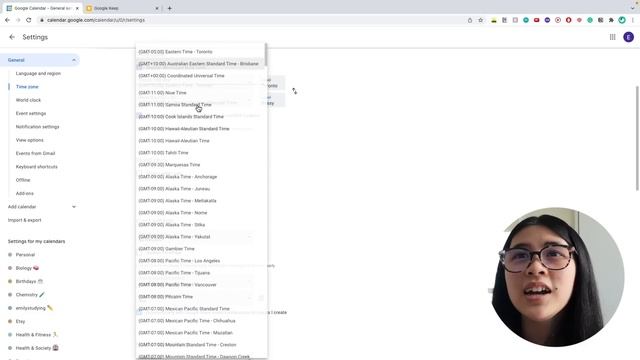Click the time zone list scrollbar

coord(266,54)
